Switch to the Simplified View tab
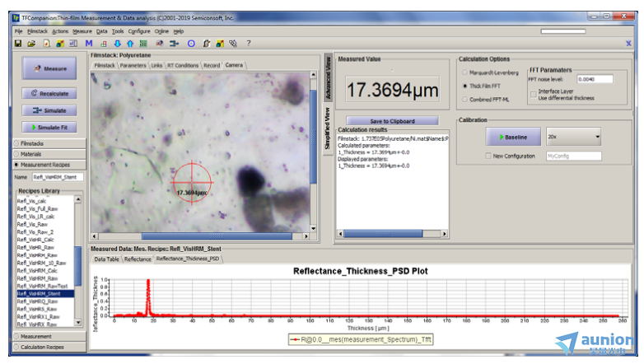This screenshot has width=644, height=364. coord(328,128)
